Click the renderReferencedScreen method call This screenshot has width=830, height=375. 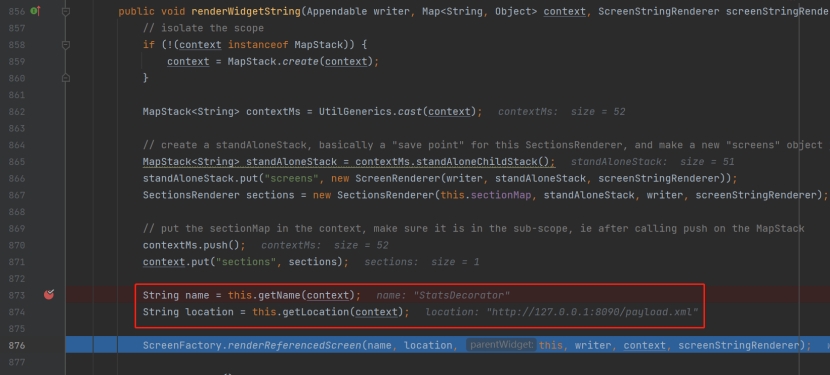294,345
